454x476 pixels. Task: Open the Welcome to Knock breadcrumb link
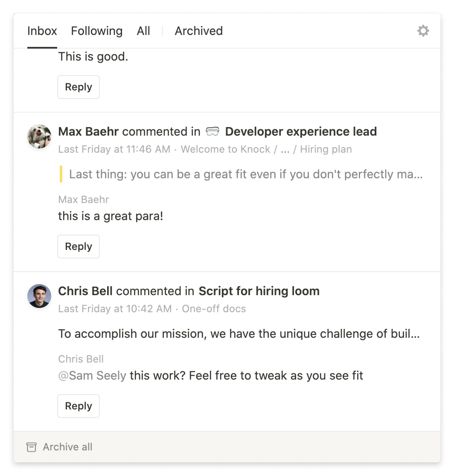click(x=226, y=149)
